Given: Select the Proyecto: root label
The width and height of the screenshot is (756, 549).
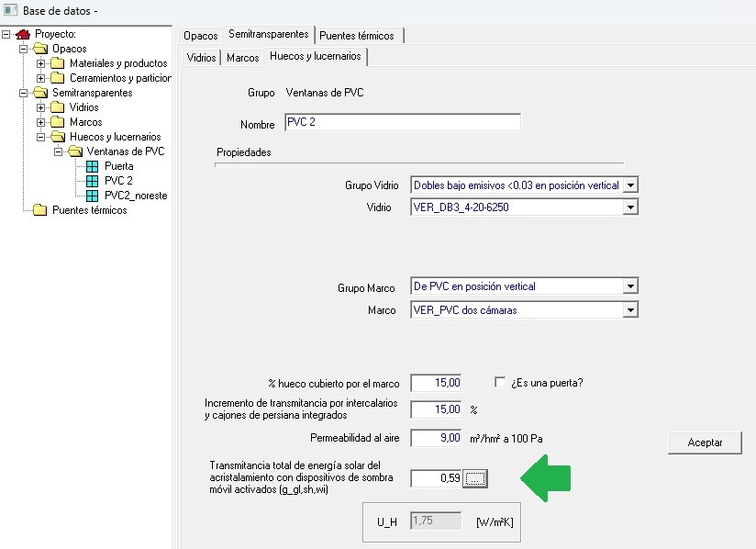Looking at the screenshot, I should tap(55, 34).
